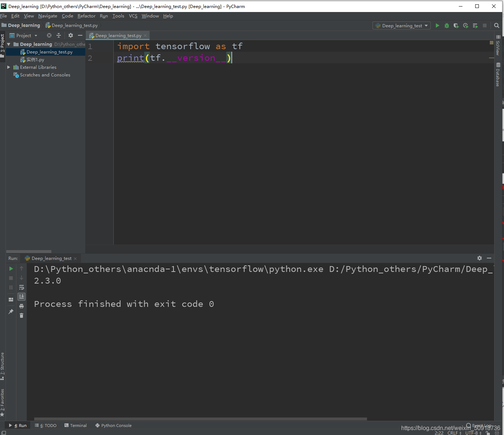Open the SciView side panel
This screenshot has height=435, width=504.
498,45
